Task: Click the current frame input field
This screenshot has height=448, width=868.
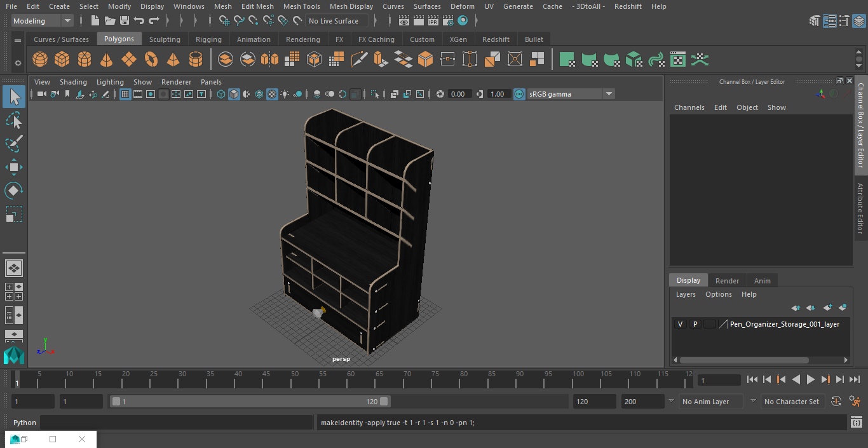Action: [719, 380]
